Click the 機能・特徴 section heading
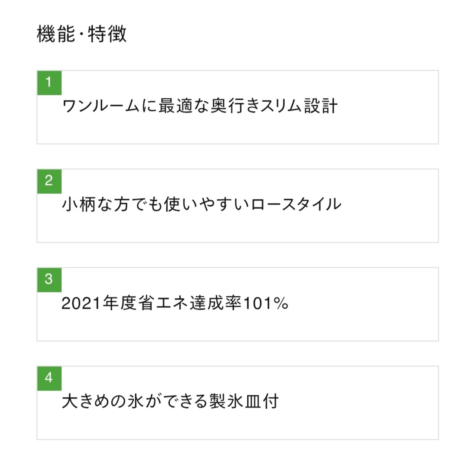 click(x=82, y=34)
